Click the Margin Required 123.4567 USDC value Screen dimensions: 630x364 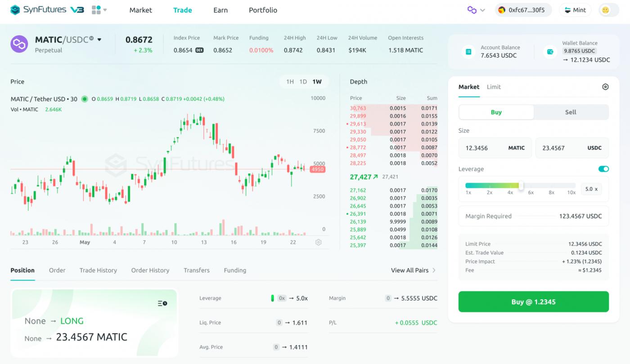(x=580, y=216)
